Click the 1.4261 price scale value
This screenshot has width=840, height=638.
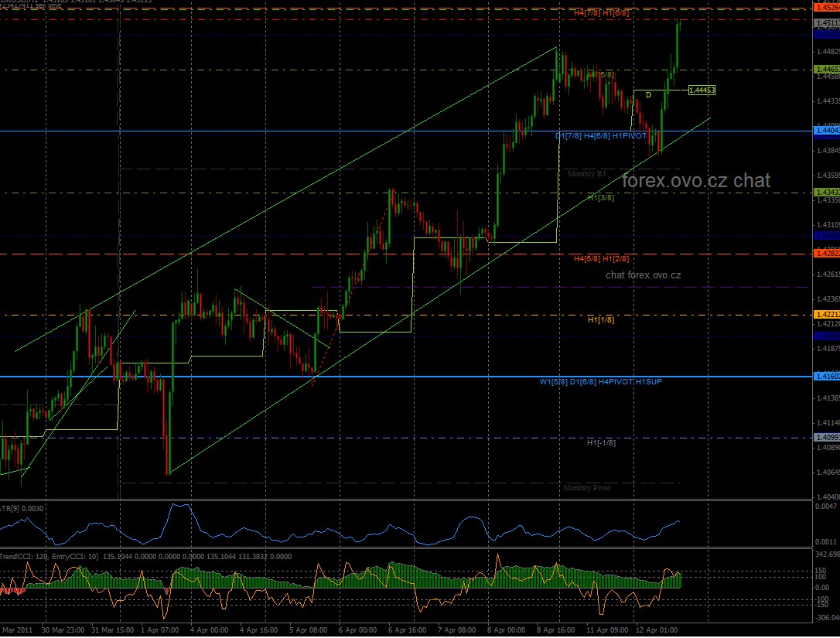click(x=828, y=275)
